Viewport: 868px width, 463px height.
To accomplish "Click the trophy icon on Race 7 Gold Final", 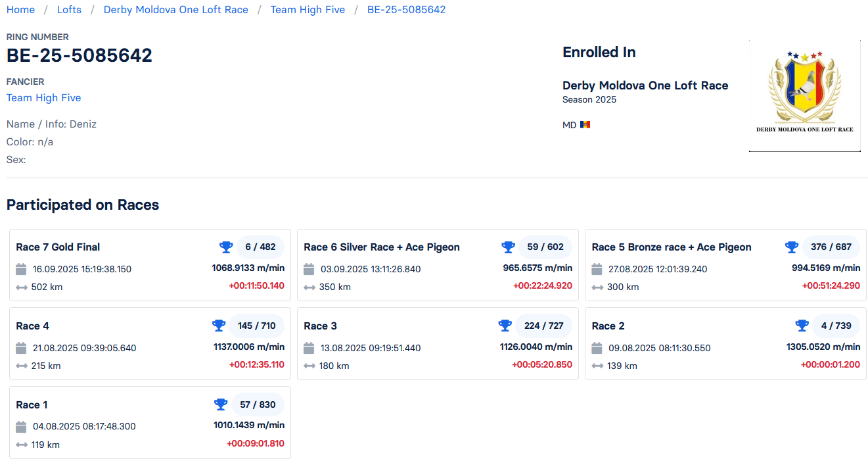I will coord(226,247).
